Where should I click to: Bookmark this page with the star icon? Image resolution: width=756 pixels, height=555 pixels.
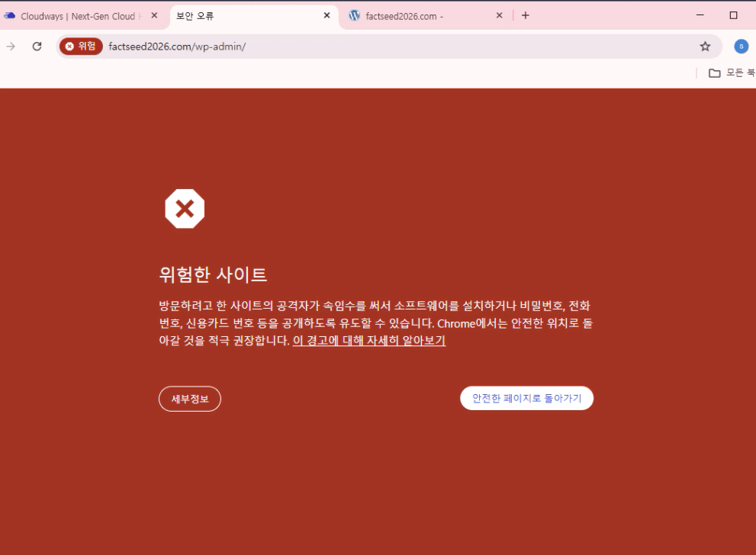click(x=706, y=47)
